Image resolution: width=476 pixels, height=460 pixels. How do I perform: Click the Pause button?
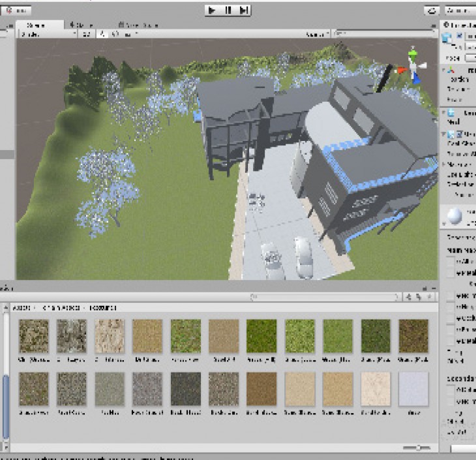coord(228,10)
